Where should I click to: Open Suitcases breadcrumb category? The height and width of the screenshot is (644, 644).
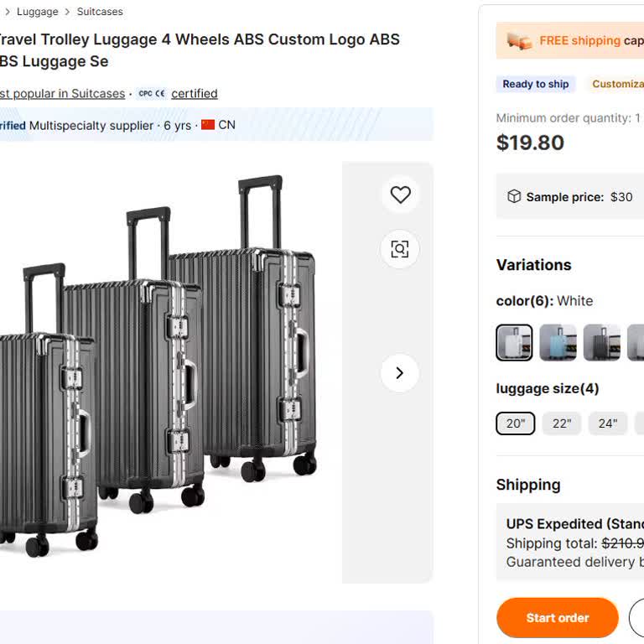point(100,12)
